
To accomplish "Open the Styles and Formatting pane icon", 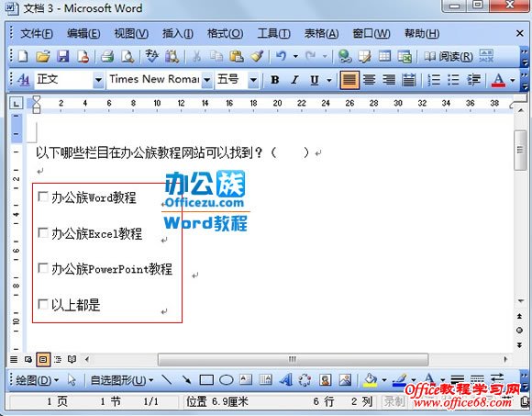I will 23,80.
